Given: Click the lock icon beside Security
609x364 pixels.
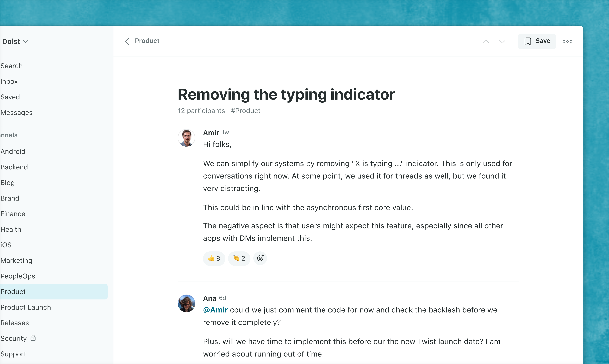Looking at the screenshot, I should [x=33, y=338].
